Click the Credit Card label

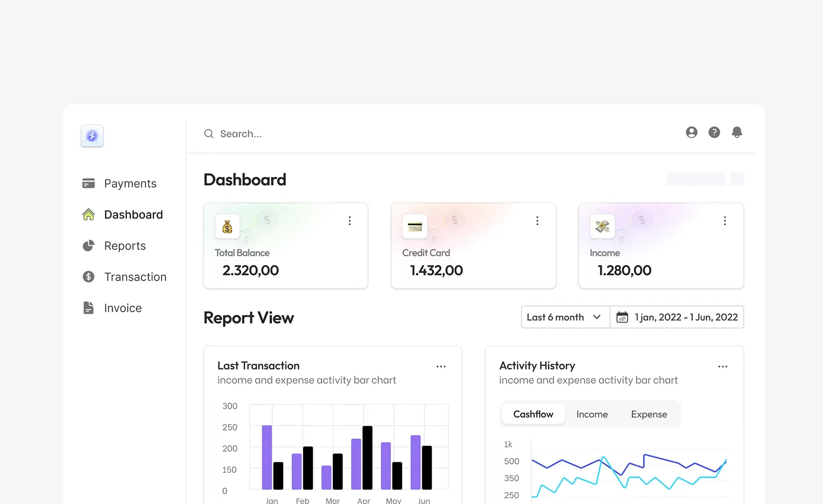(426, 253)
